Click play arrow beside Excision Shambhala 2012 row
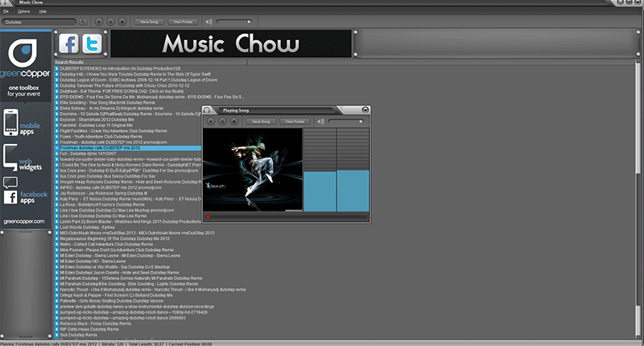Screen dimensions: 644x346 click(x=56, y=119)
